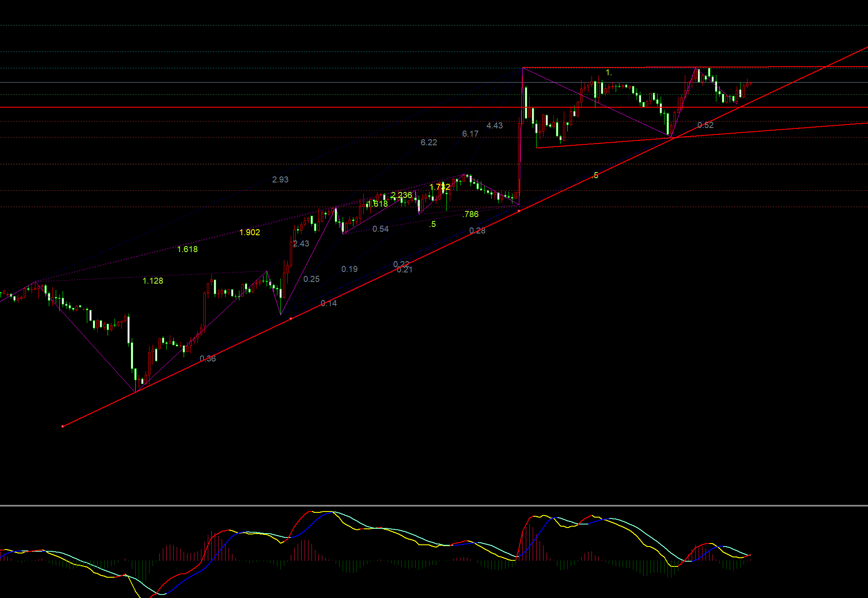Select the 0.54 retracement label
This screenshot has height=598, width=868.
[380, 229]
